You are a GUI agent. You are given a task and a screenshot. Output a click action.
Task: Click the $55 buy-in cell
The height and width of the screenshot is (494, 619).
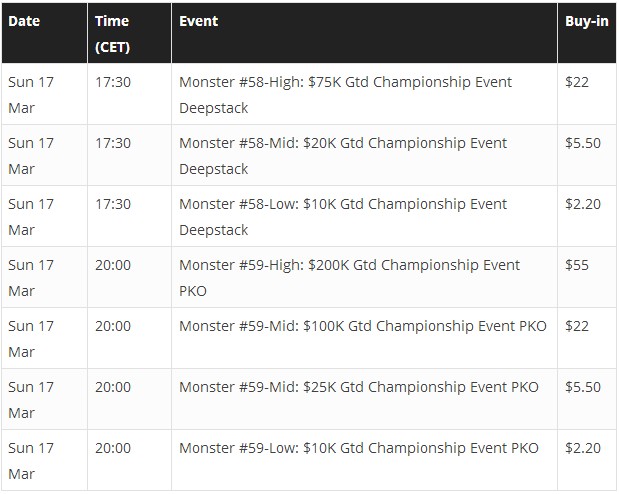point(577,265)
